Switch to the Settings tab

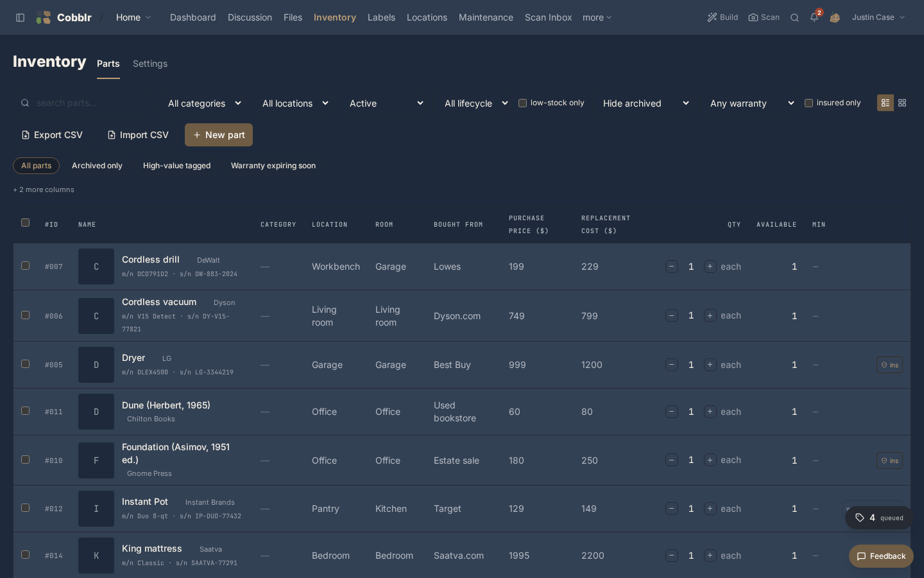(x=150, y=64)
